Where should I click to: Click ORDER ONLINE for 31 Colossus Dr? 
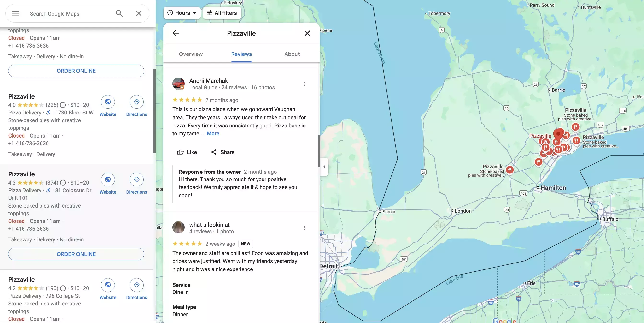[76, 254]
